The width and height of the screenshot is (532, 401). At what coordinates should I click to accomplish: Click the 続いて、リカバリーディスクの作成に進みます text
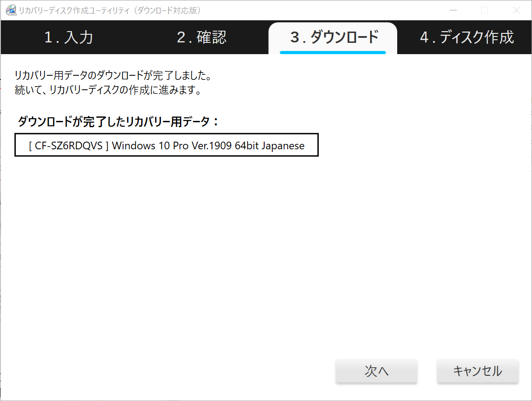pos(108,90)
